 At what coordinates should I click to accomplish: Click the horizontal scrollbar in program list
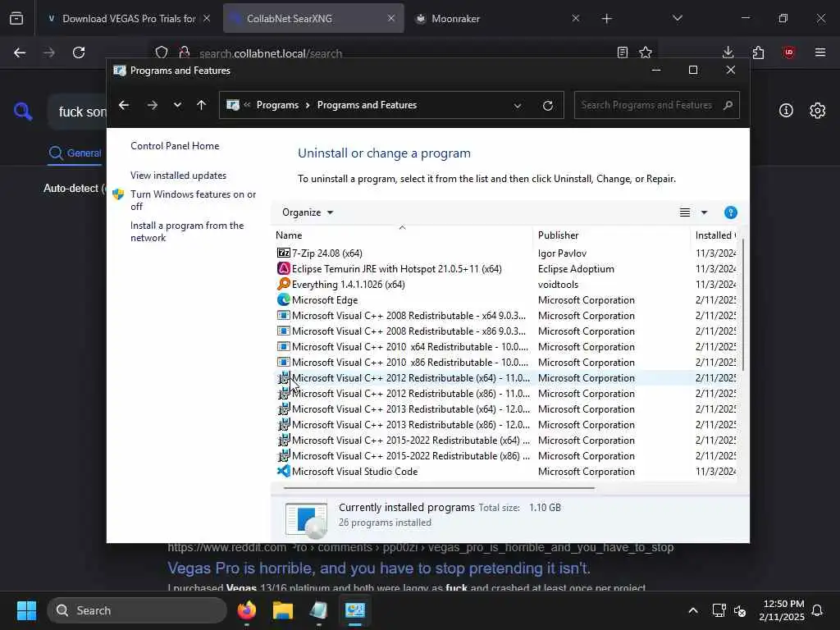coord(439,488)
